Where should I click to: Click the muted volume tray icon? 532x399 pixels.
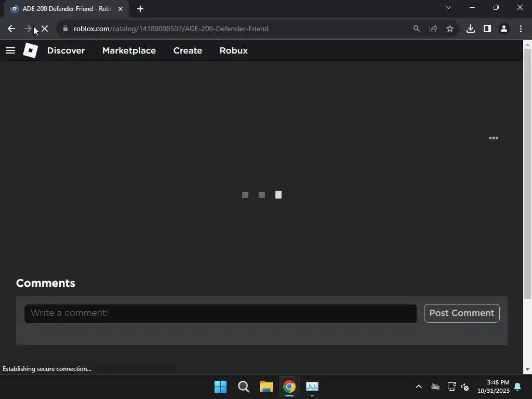tap(465, 387)
